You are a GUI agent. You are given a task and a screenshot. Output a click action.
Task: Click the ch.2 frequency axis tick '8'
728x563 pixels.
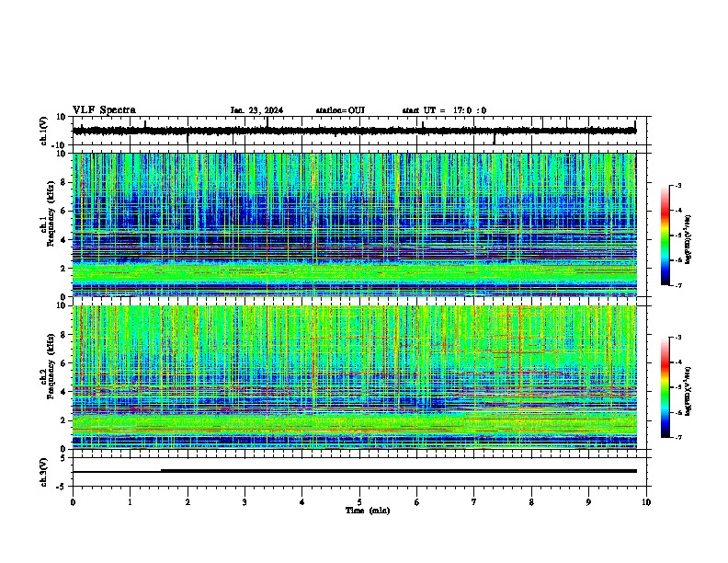pos(64,335)
